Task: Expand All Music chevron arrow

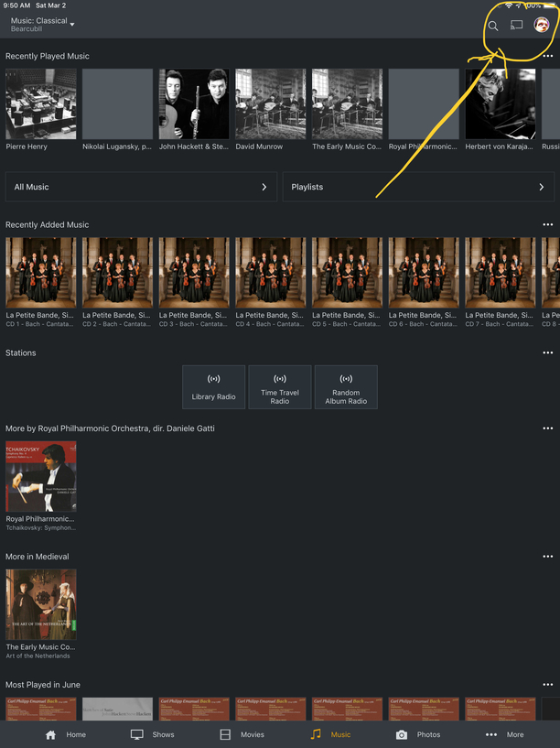Action: pyautogui.click(x=264, y=187)
